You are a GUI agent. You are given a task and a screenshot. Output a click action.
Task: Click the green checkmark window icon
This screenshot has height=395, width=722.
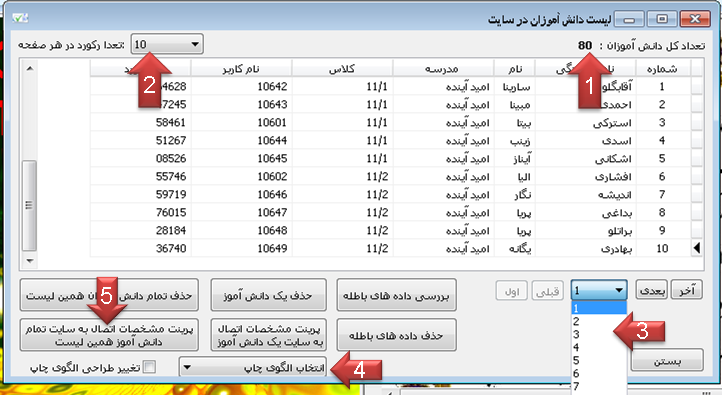(20, 18)
